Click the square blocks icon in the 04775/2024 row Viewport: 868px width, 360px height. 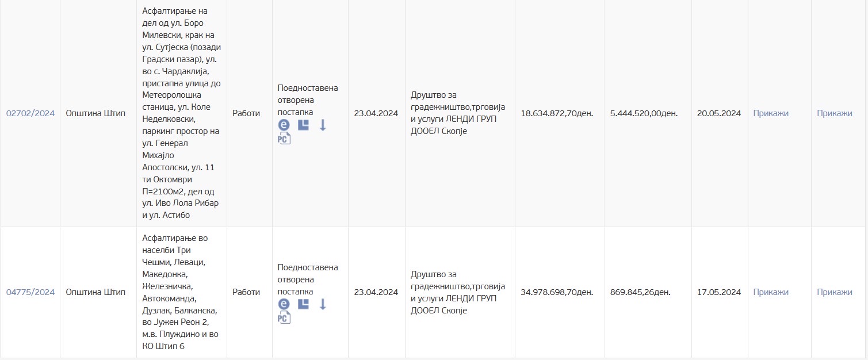303,304
